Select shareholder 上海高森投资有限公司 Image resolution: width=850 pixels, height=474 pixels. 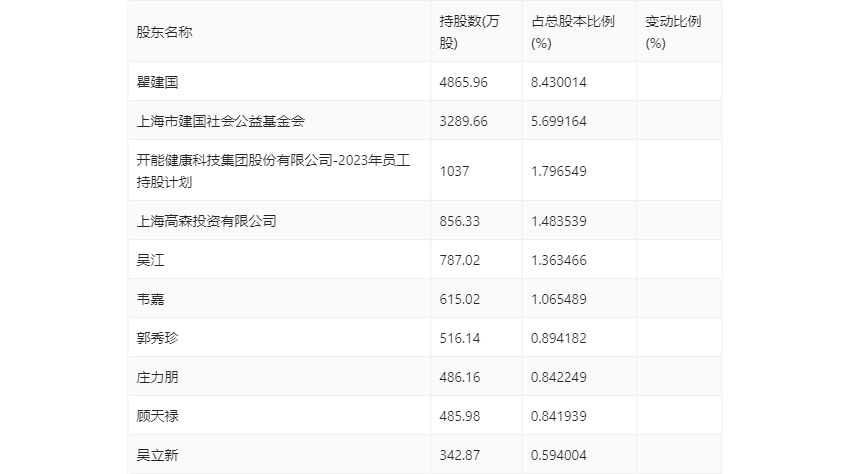(x=207, y=221)
